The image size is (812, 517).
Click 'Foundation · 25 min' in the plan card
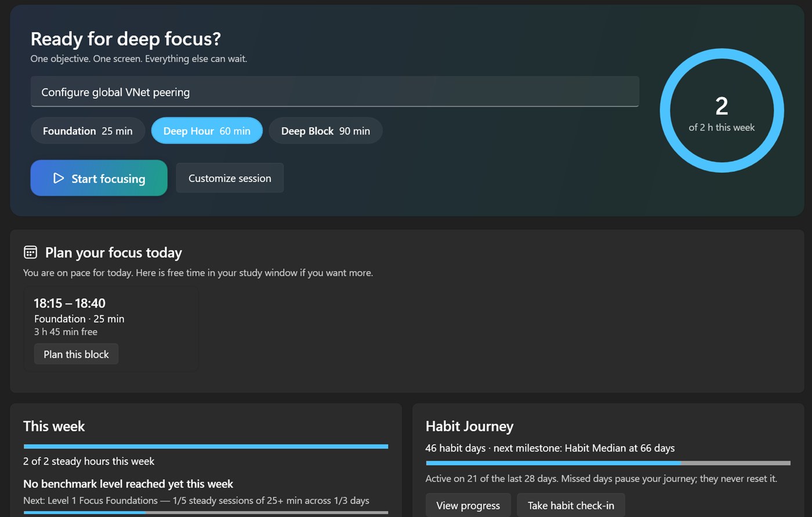click(79, 319)
